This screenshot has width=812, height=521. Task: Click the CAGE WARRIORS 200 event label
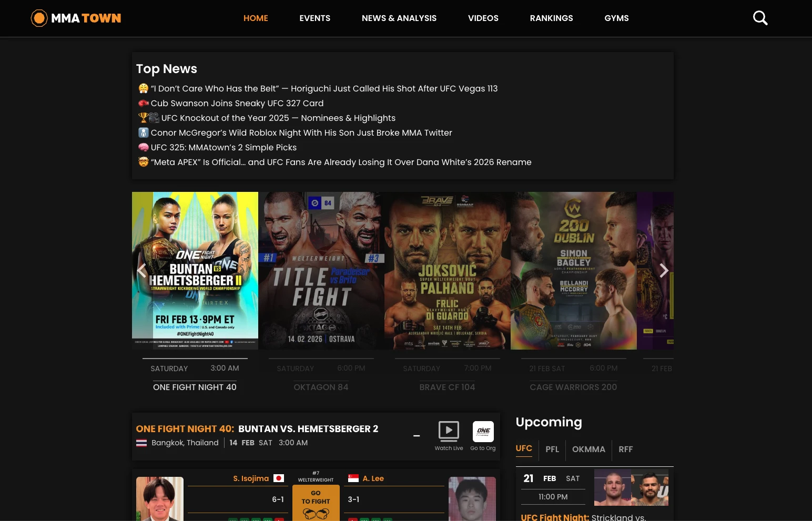pyautogui.click(x=573, y=387)
